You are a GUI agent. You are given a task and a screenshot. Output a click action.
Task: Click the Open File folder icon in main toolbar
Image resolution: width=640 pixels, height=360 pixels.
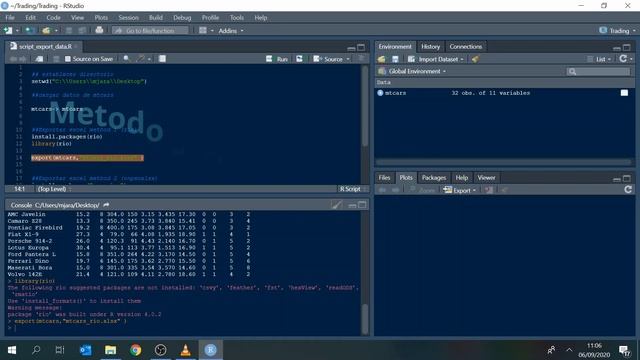pyautogui.click(x=46, y=31)
